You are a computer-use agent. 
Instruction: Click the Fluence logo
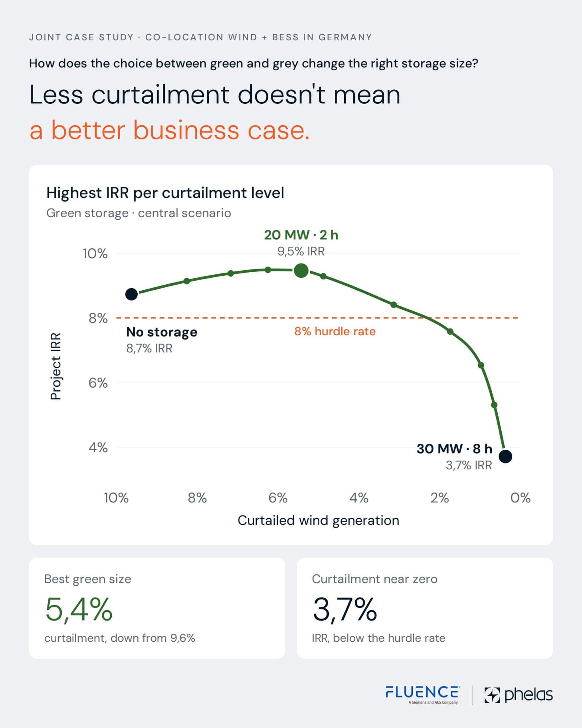pos(423,695)
